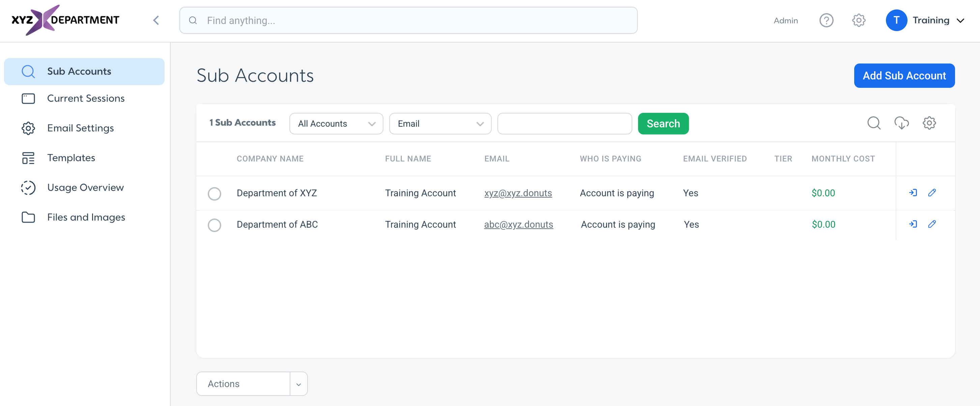Open table column settings gear

[929, 123]
